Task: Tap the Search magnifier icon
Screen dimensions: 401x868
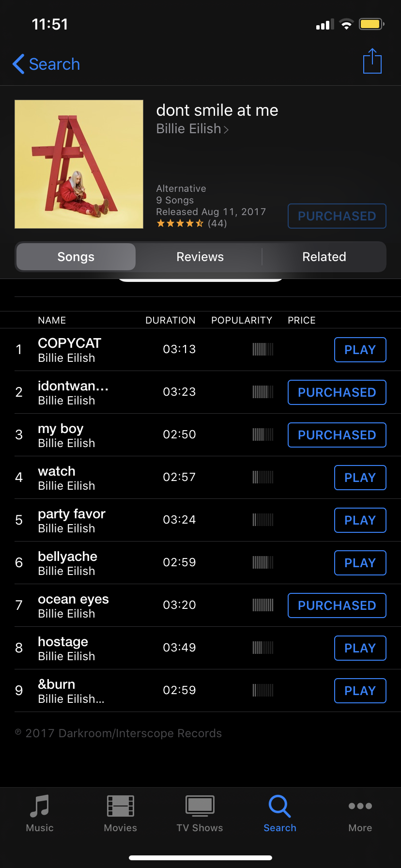Action: 279,806
